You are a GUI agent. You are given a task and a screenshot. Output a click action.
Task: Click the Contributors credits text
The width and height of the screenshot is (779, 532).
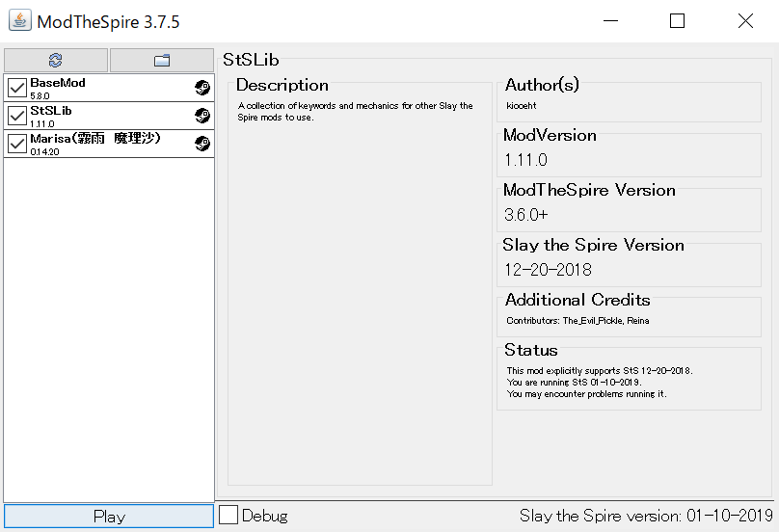(578, 320)
